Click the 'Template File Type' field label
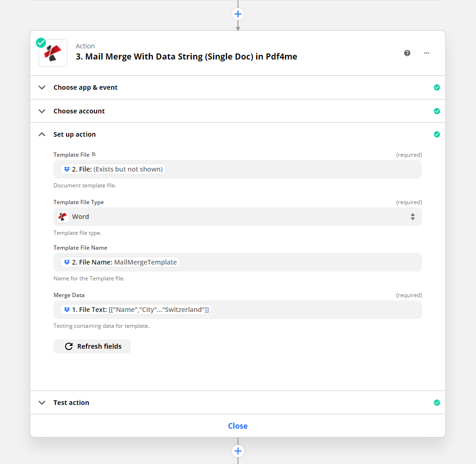This screenshot has width=476, height=464. click(x=79, y=202)
